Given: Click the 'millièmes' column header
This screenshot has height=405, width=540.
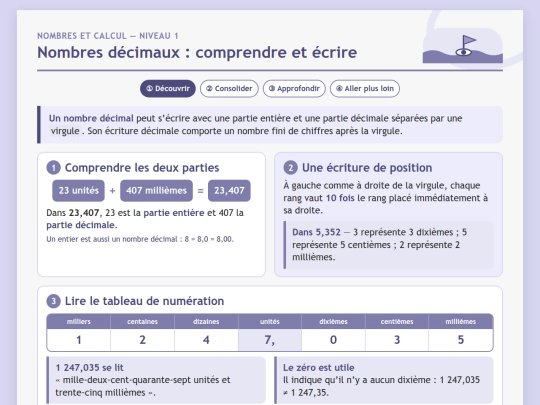Looking at the screenshot, I should click(461, 322).
